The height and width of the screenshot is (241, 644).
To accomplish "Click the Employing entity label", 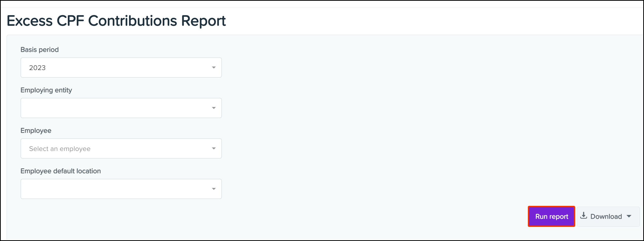I will point(46,90).
